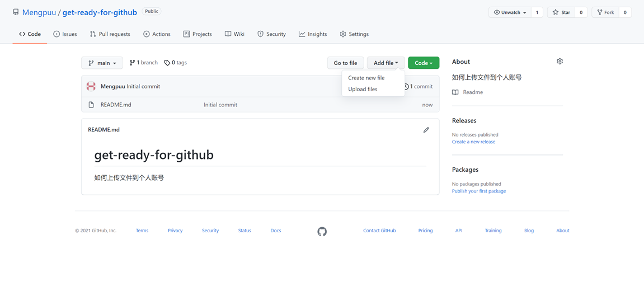Click the repository book icon beside Mengpuu
The width and height of the screenshot is (644, 286).
tap(16, 12)
